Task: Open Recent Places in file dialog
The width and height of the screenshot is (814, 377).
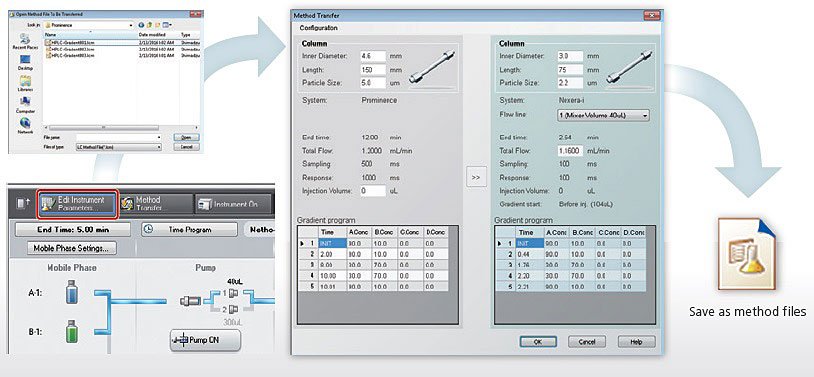Action: (25, 42)
